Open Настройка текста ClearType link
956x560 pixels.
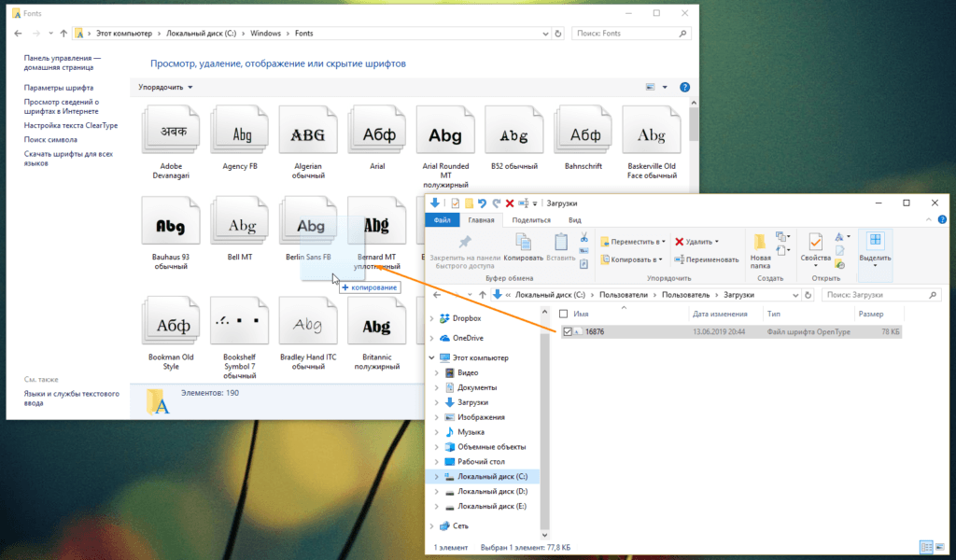tap(71, 125)
